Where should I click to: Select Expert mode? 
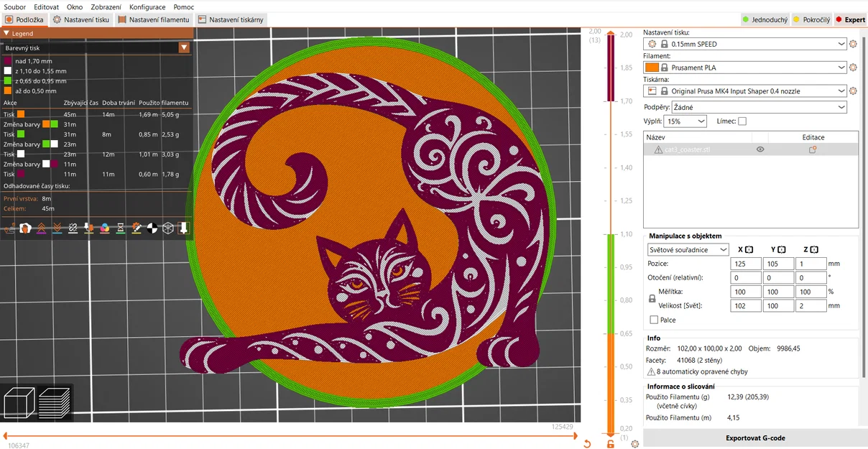850,19
